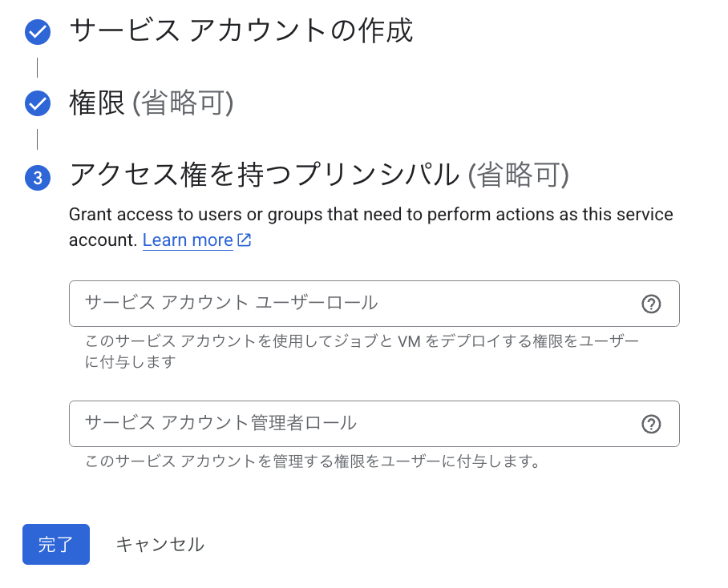
Task: Open the Learn more link
Action: (x=188, y=240)
